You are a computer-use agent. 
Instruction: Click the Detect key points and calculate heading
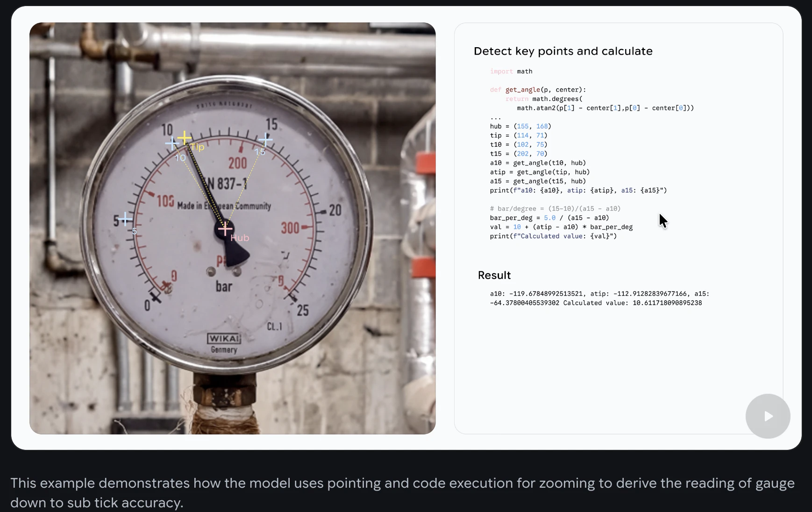click(563, 51)
